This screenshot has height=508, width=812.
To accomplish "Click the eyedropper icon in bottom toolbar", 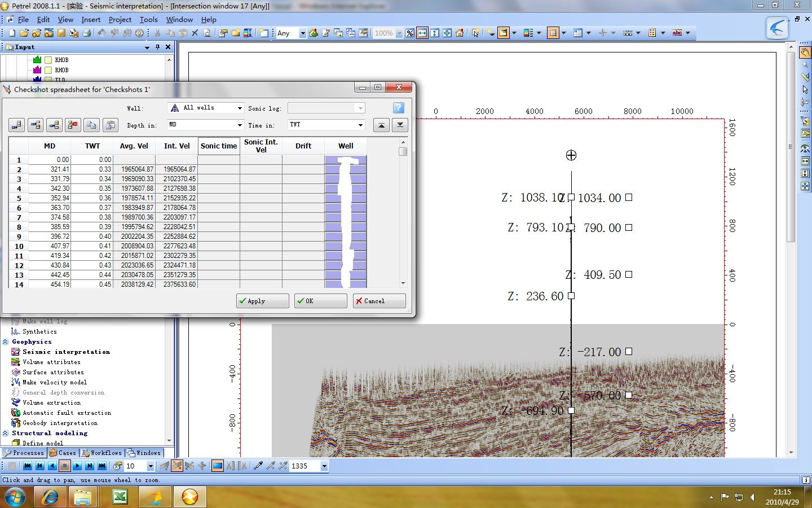I will click(x=258, y=466).
